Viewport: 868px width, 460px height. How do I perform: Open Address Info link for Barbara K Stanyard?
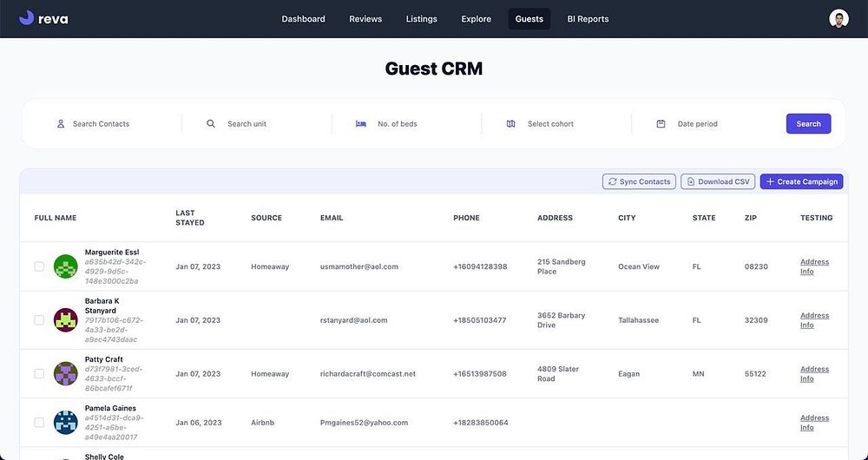[814, 320]
